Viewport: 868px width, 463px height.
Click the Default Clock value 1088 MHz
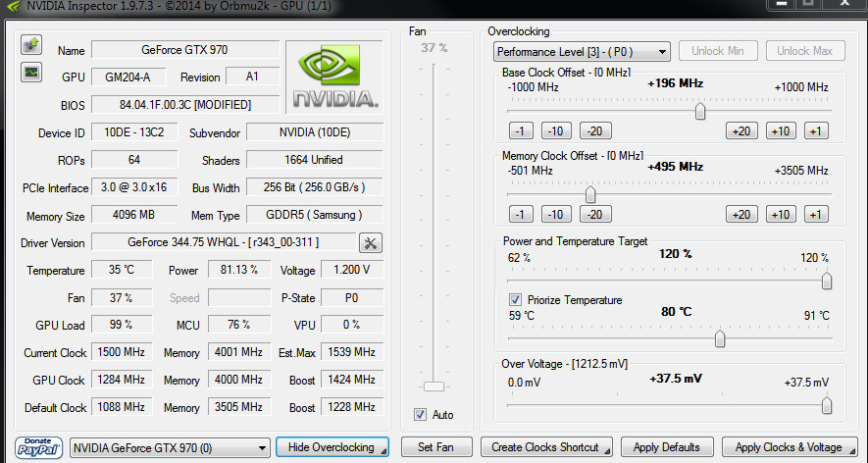122,407
